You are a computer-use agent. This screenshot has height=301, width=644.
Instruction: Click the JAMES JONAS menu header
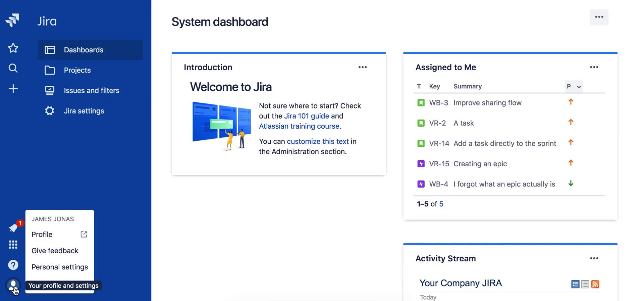click(x=53, y=219)
